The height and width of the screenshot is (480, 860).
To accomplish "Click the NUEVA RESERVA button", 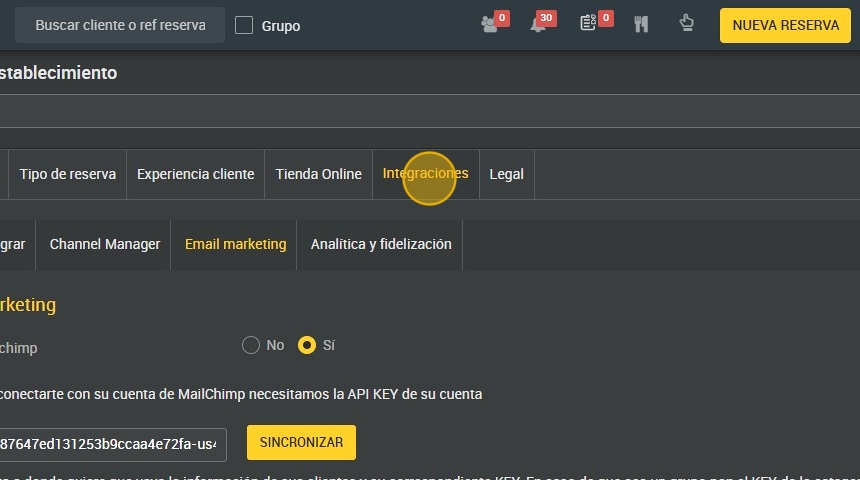I will coord(785,25).
